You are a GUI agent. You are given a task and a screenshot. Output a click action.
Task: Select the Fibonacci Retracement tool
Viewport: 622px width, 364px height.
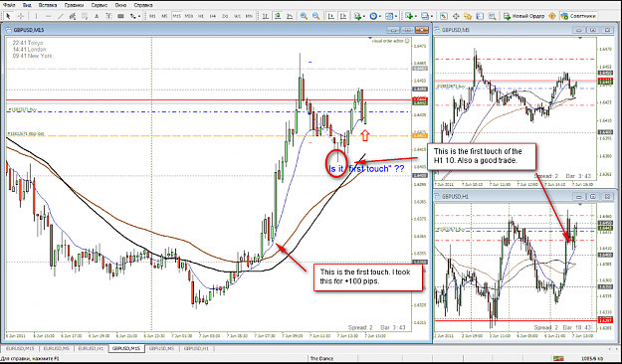(x=85, y=16)
